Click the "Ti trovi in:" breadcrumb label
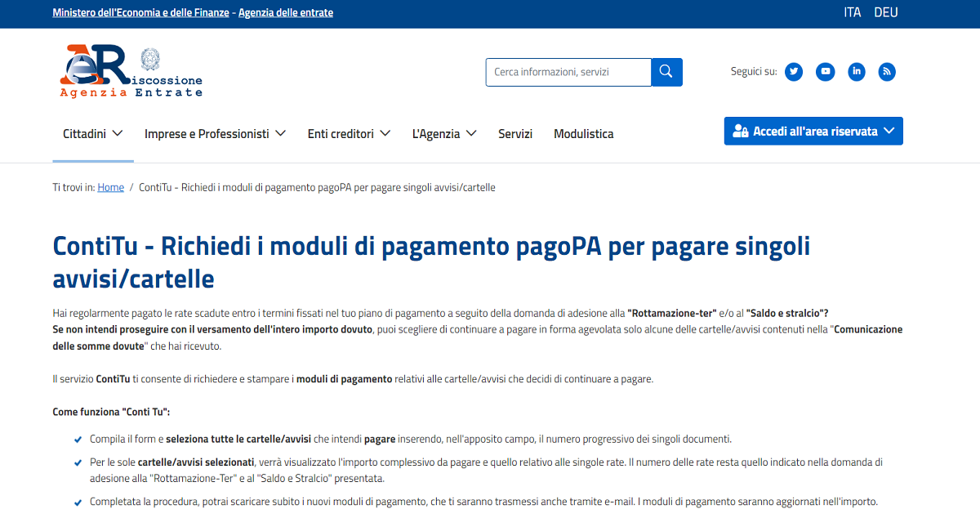This screenshot has width=980, height=518. click(74, 188)
